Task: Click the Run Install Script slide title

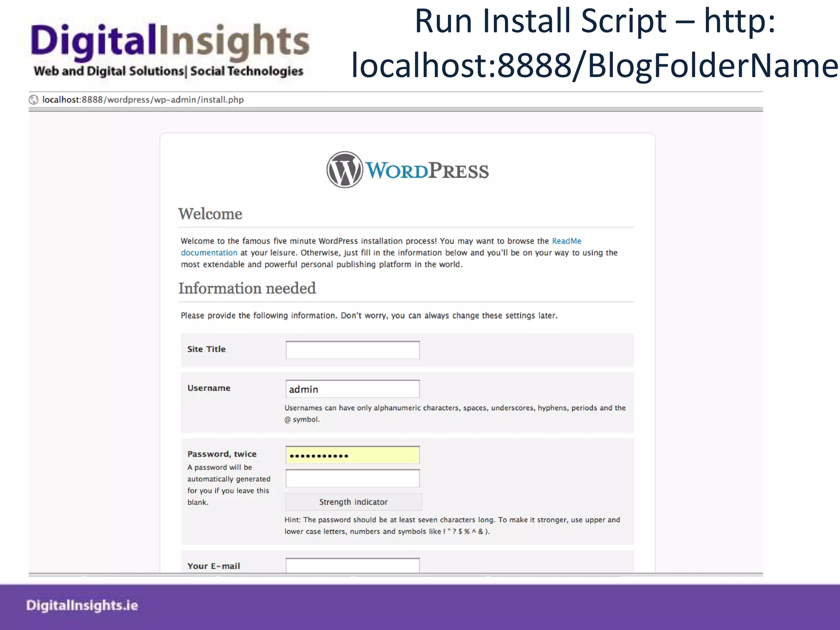Action: click(x=595, y=43)
